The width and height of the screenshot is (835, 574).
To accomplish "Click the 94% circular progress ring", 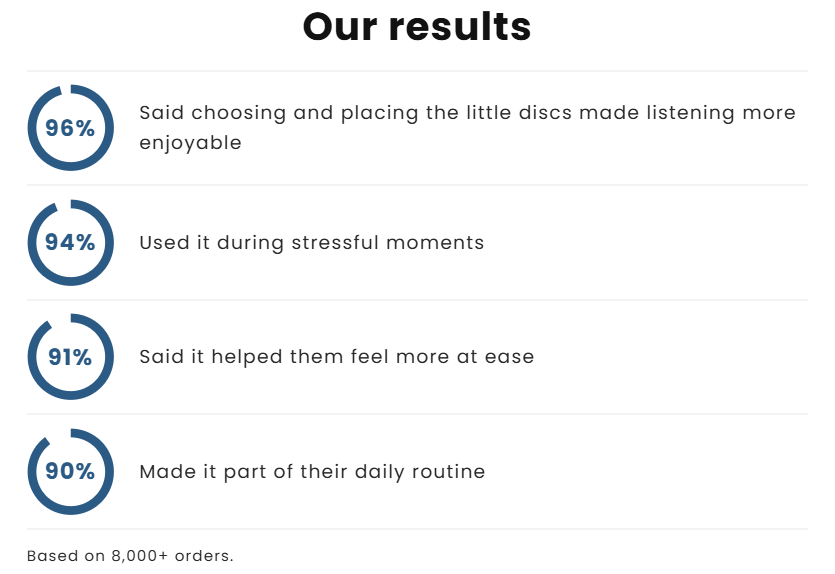I will pyautogui.click(x=70, y=243).
